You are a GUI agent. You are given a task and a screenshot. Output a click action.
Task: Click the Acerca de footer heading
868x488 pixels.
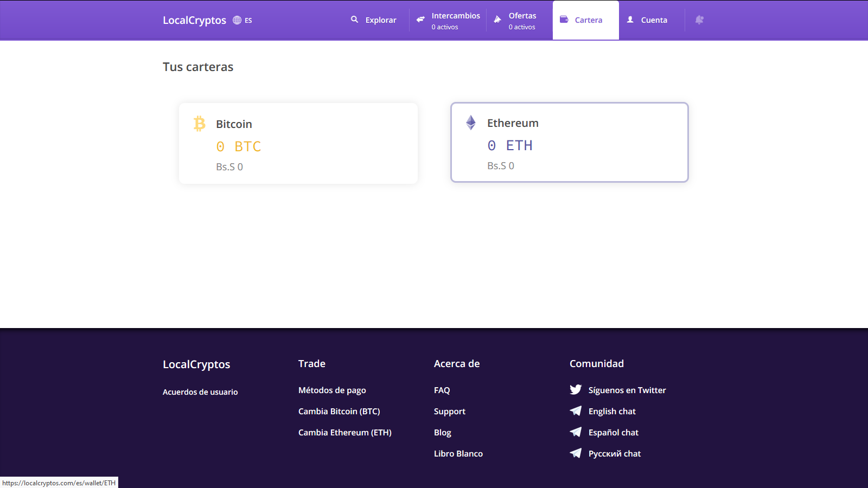(x=457, y=364)
